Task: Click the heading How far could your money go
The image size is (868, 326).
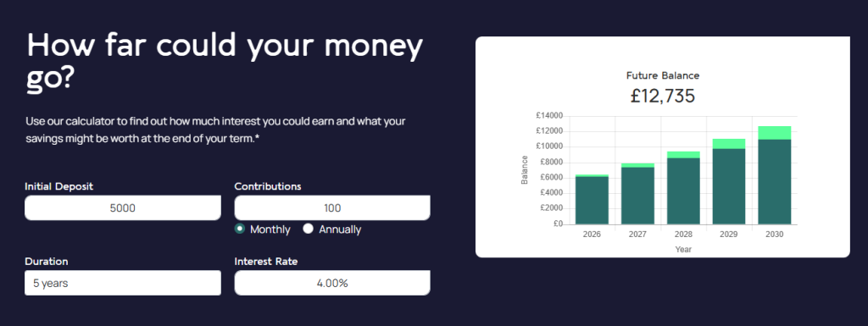Action: click(x=225, y=61)
